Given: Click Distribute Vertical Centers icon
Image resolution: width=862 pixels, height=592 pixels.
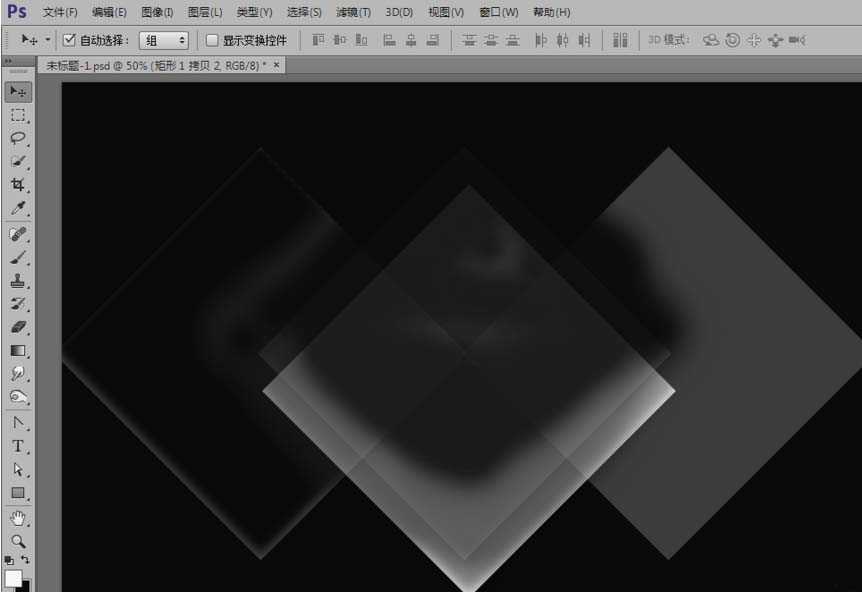Looking at the screenshot, I should pyautogui.click(x=490, y=40).
